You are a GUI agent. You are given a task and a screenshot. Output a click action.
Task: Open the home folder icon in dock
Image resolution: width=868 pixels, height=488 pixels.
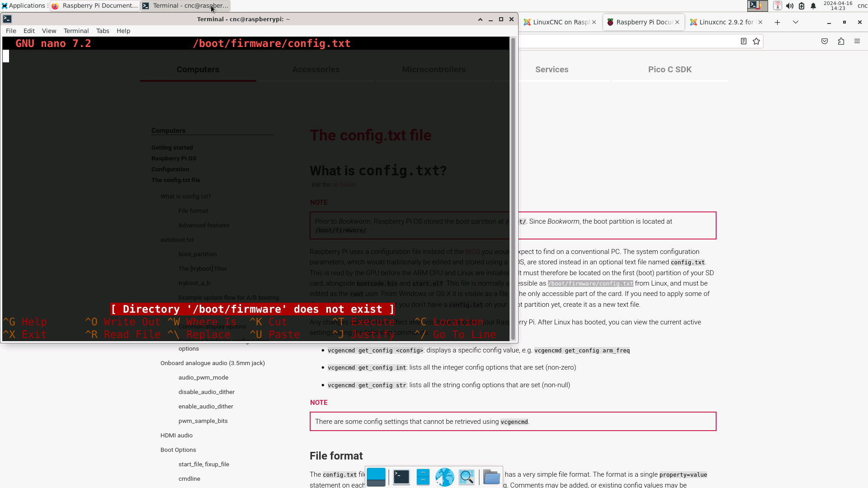(491, 477)
